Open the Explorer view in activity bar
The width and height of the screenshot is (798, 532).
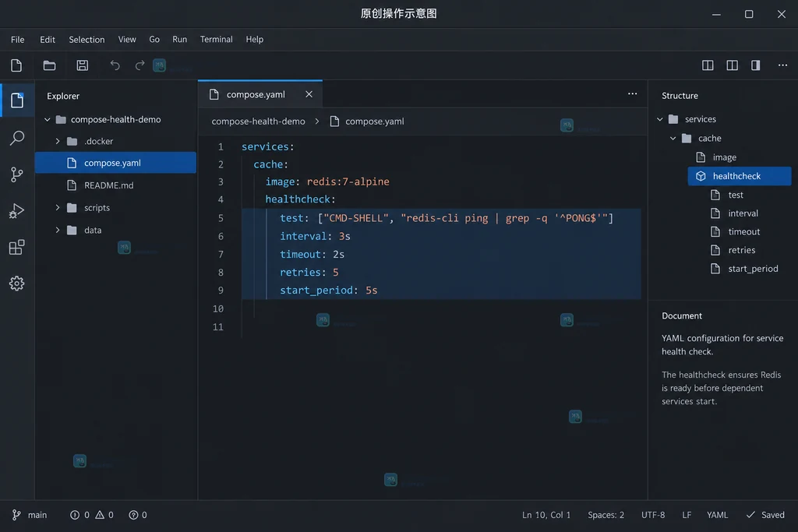[17, 100]
